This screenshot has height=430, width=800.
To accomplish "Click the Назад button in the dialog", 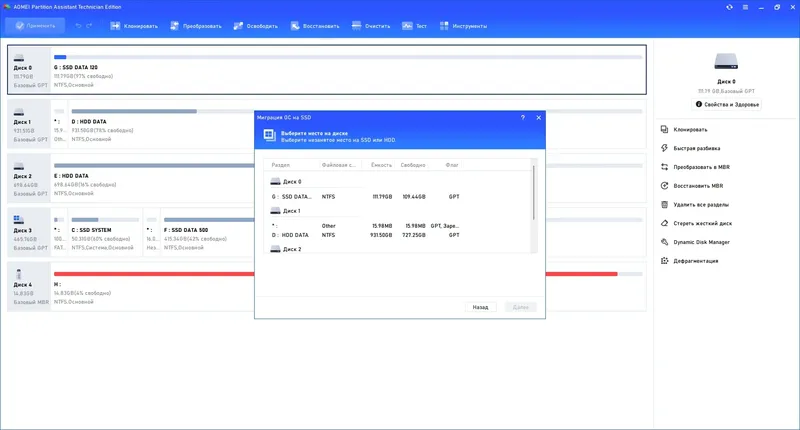I will 480,307.
